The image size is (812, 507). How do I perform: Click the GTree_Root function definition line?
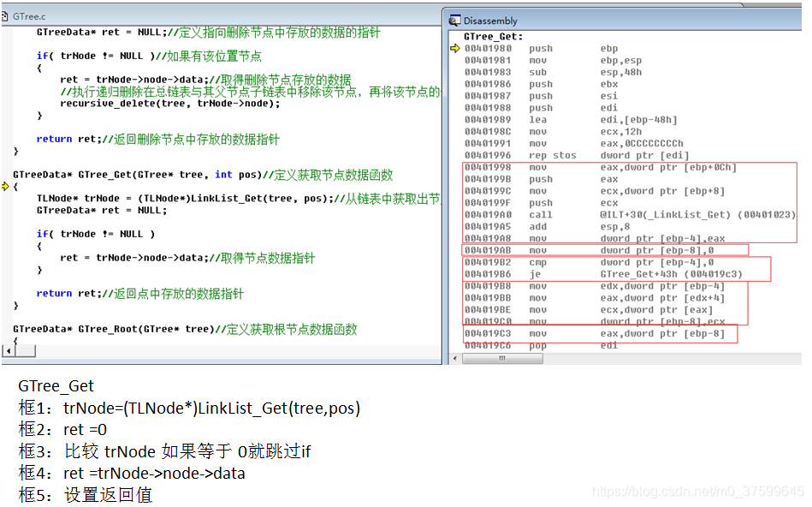pos(185,329)
